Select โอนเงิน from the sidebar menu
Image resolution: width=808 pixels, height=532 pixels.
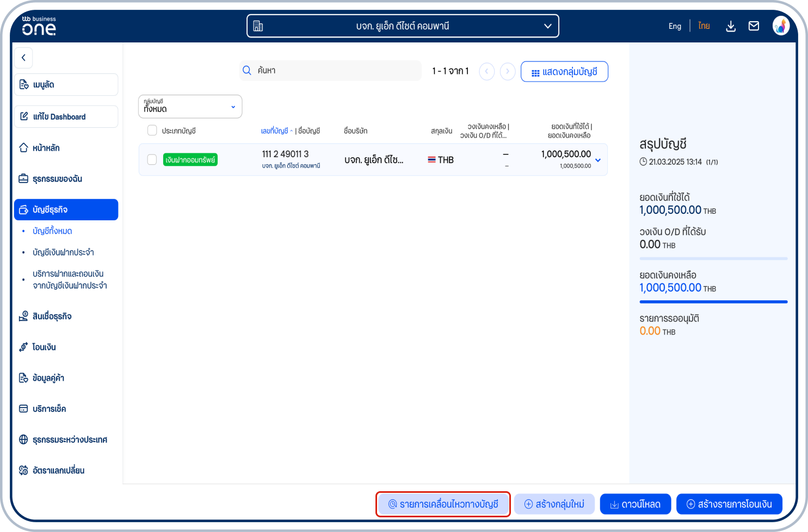coord(44,347)
